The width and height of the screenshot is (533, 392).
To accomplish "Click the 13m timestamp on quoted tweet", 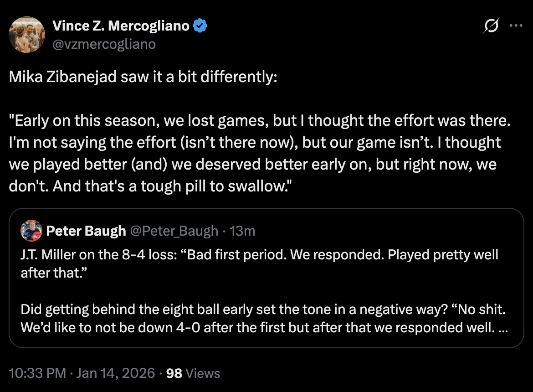I will (x=242, y=231).
